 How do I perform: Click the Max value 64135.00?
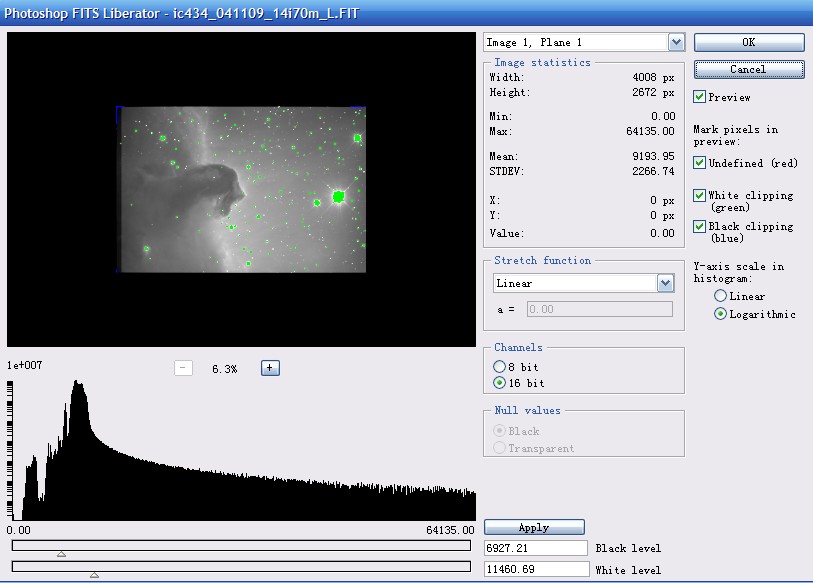coord(650,131)
